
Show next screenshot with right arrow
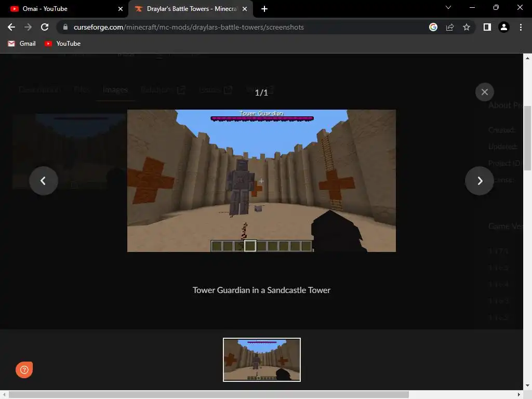[480, 181]
